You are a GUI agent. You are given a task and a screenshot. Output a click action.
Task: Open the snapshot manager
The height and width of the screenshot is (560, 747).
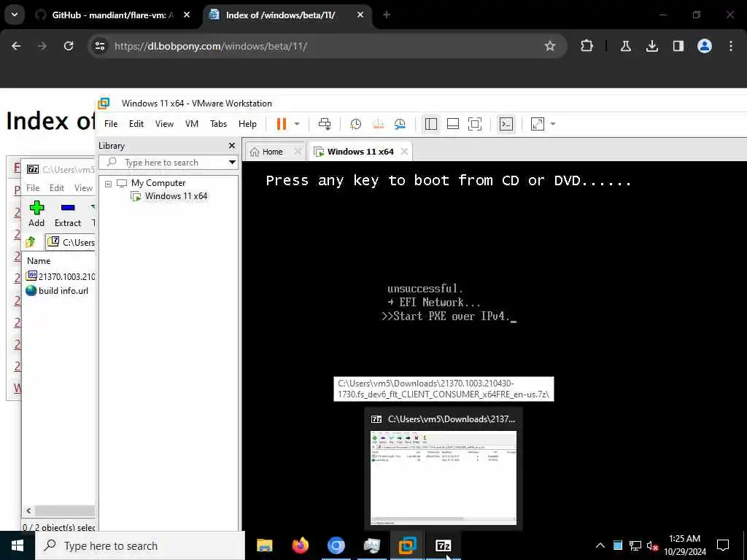click(x=400, y=124)
